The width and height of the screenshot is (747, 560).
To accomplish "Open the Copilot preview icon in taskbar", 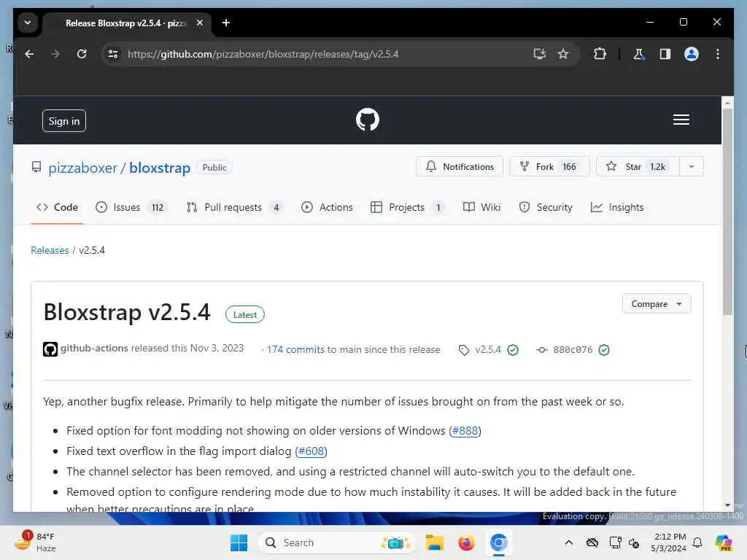I will [x=723, y=542].
